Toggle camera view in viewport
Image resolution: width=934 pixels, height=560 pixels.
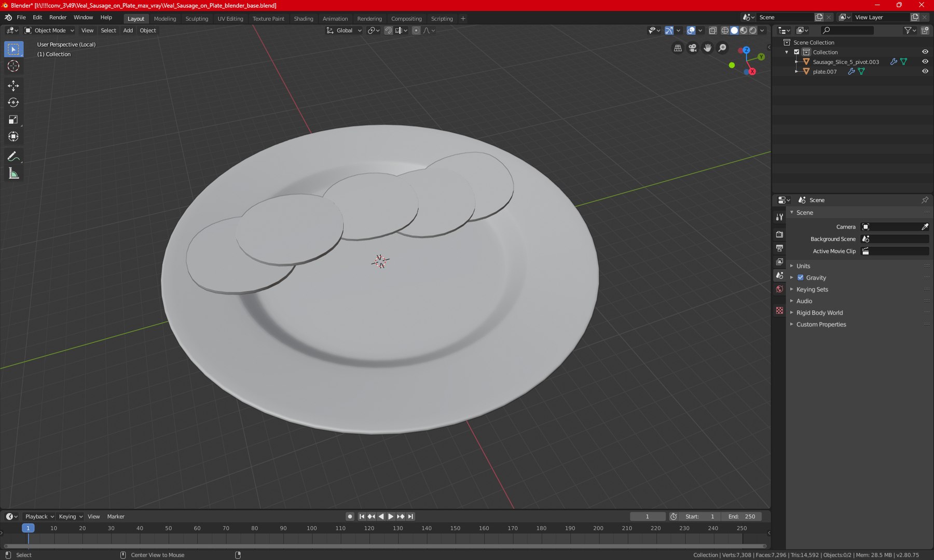tap(693, 48)
